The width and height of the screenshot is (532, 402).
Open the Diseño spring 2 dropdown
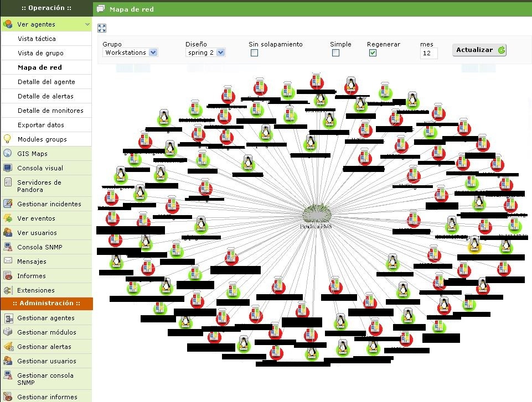tap(205, 53)
